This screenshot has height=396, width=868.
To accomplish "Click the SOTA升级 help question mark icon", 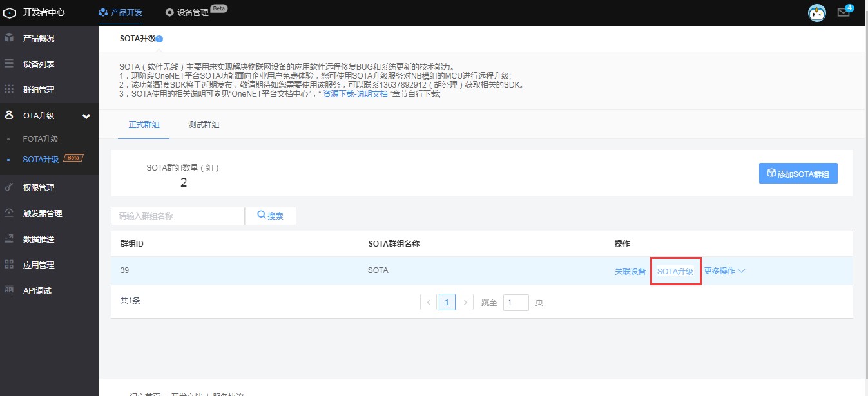I will coord(159,39).
